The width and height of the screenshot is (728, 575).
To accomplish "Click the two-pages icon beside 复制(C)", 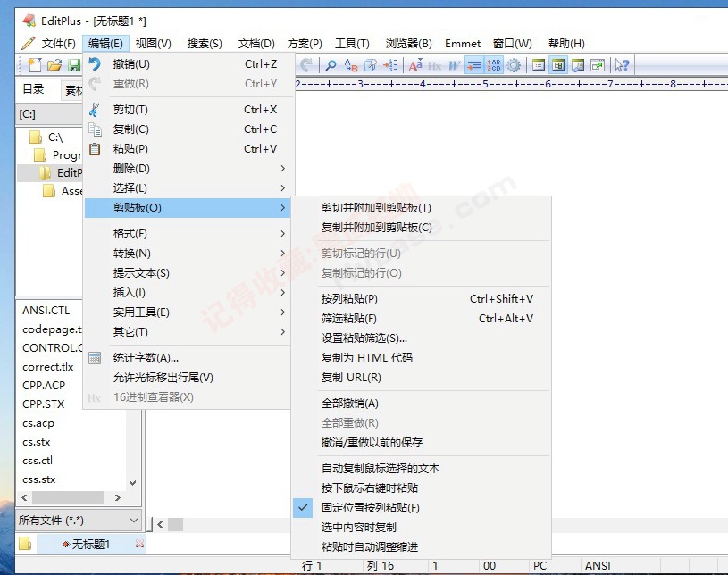I will 95,129.
